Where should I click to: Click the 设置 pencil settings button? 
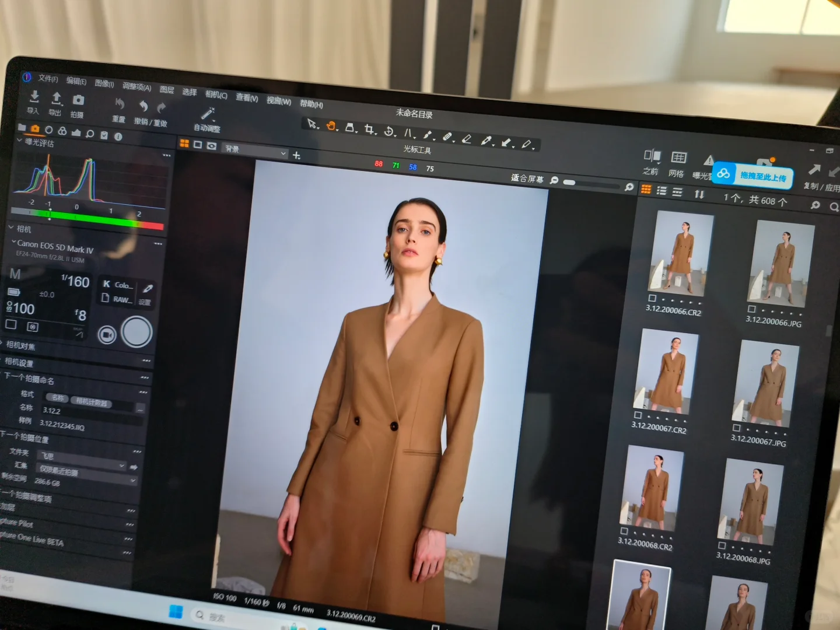tap(146, 293)
